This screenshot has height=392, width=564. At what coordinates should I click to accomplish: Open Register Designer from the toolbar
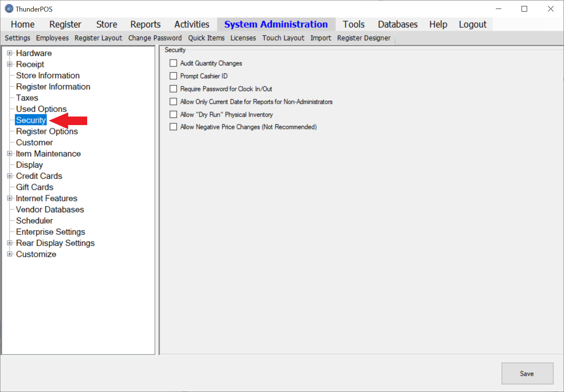[364, 38]
